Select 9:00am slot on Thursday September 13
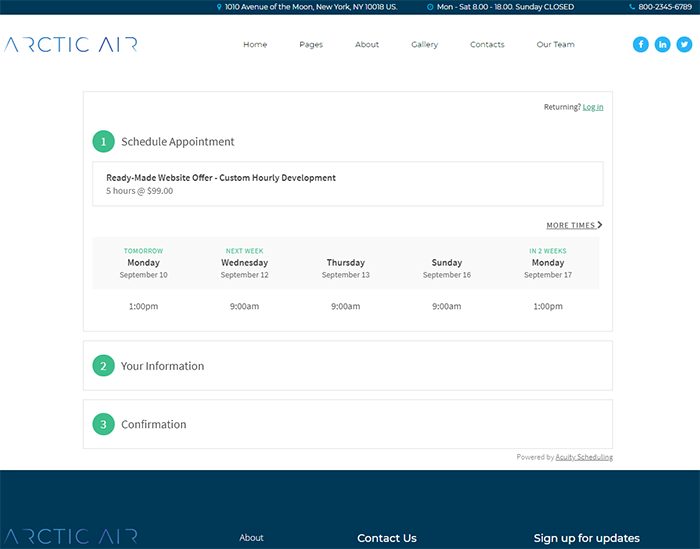700x549 pixels. click(x=346, y=306)
